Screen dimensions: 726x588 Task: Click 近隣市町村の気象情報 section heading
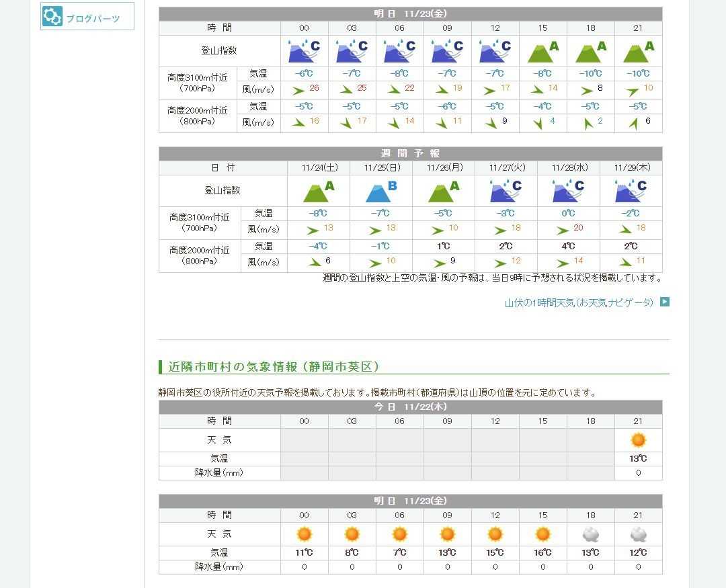click(x=274, y=367)
